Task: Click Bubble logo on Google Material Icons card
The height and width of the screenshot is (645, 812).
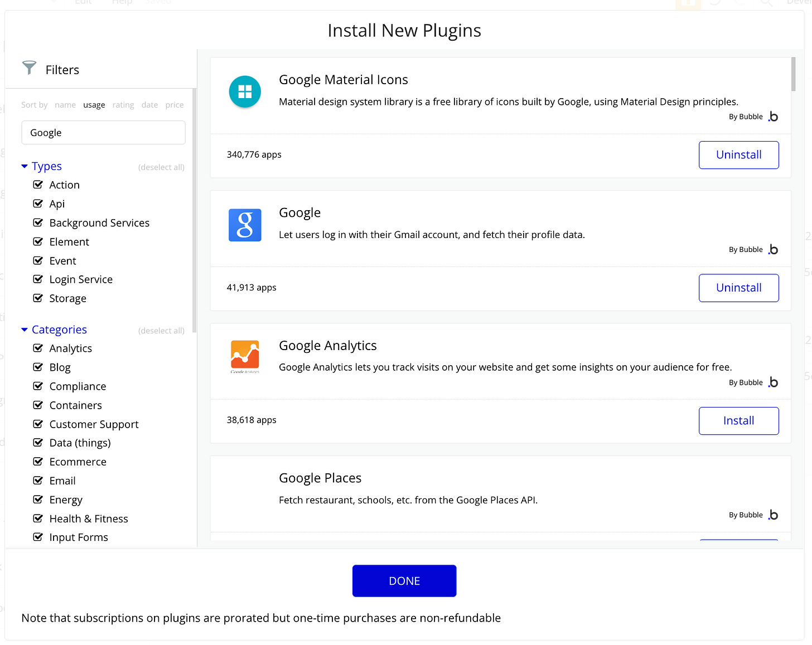Action: pos(773,117)
